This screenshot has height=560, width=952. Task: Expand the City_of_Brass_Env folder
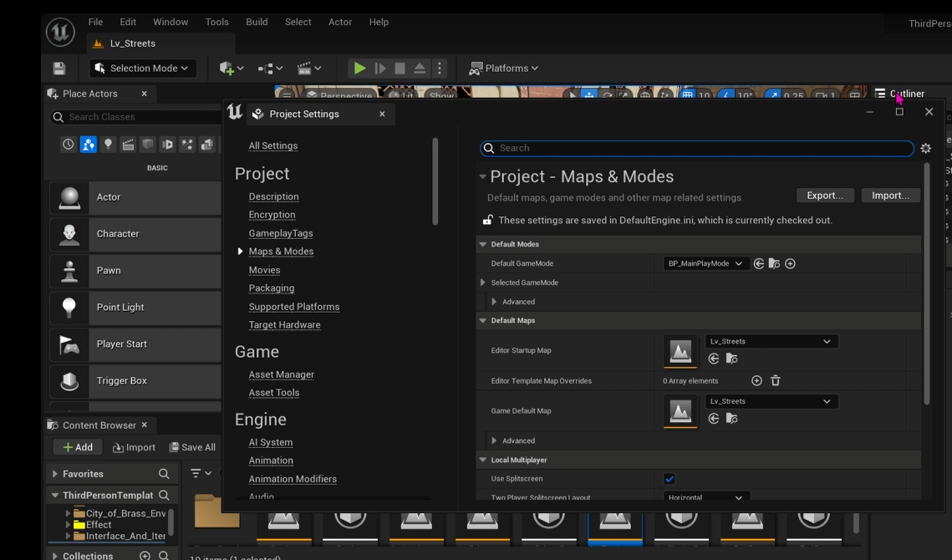tap(68, 513)
